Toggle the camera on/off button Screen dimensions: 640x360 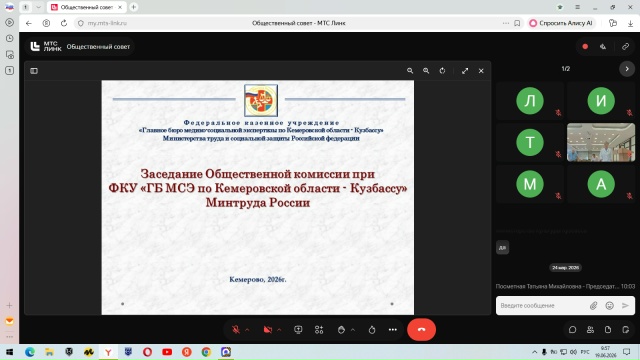tap(268, 329)
